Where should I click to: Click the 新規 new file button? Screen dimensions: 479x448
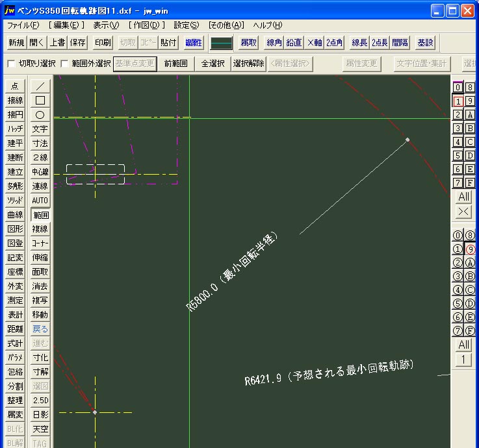coord(16,43)
